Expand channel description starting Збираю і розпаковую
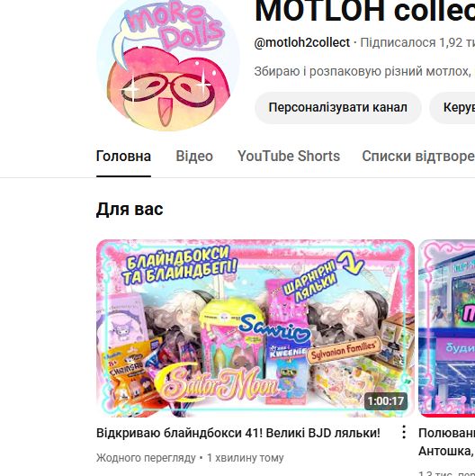 (x=364, y=72)
